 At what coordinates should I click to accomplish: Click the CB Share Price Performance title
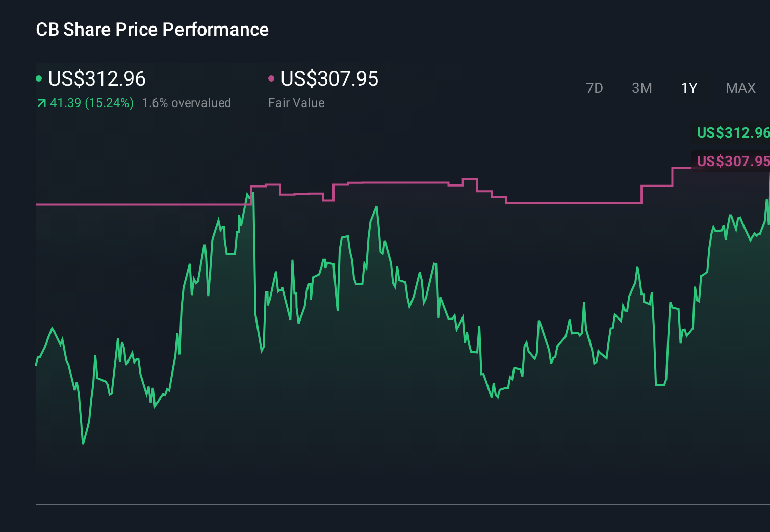(x=152, y=30)
